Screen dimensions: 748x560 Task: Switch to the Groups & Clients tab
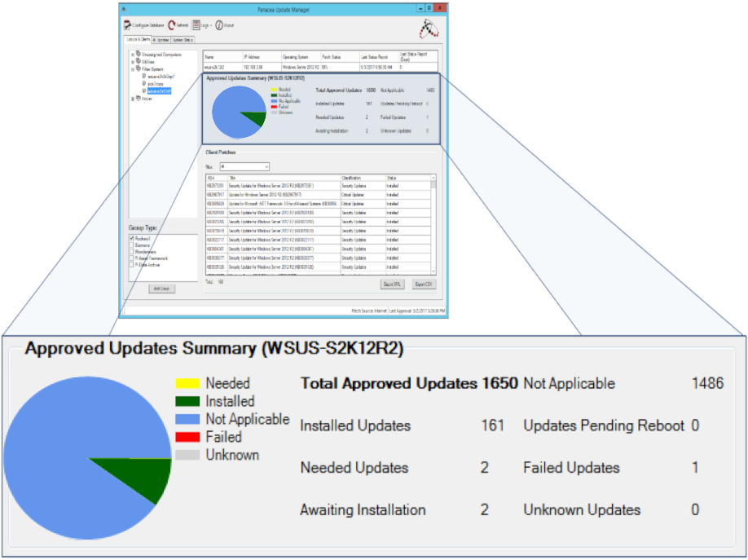click(x=138, y=40)
